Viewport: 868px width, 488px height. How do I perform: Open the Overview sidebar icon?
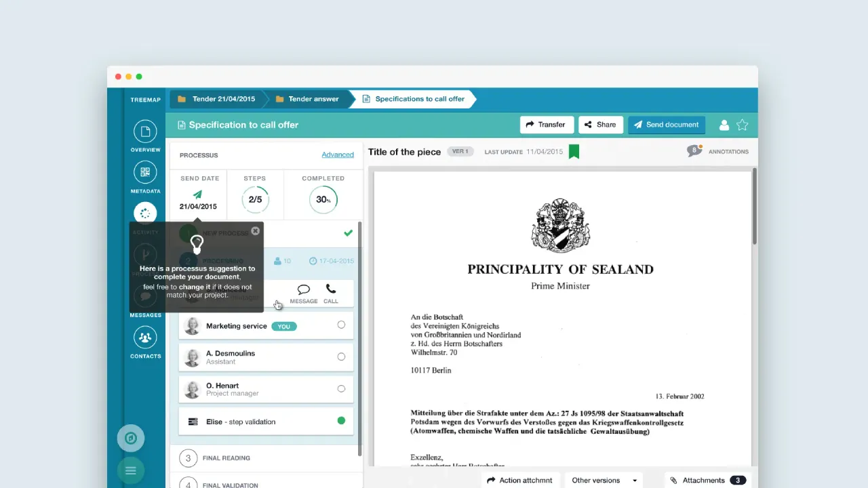click(x=145, y=131)
